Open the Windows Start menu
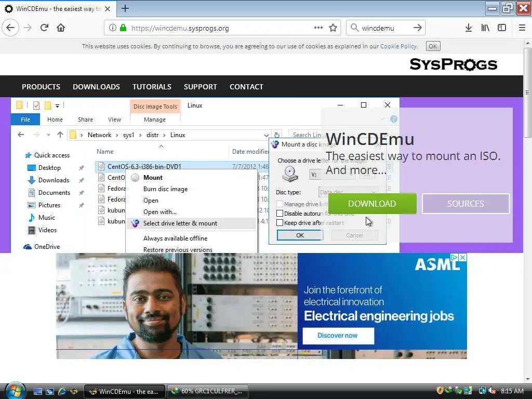532x399 pixels. tap(15, 391)
